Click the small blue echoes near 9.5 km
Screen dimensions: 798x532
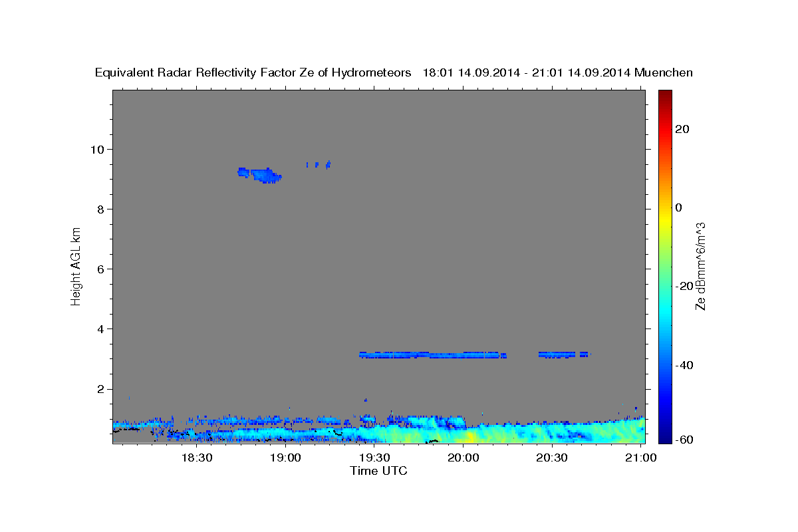click(x=318, y=164)
